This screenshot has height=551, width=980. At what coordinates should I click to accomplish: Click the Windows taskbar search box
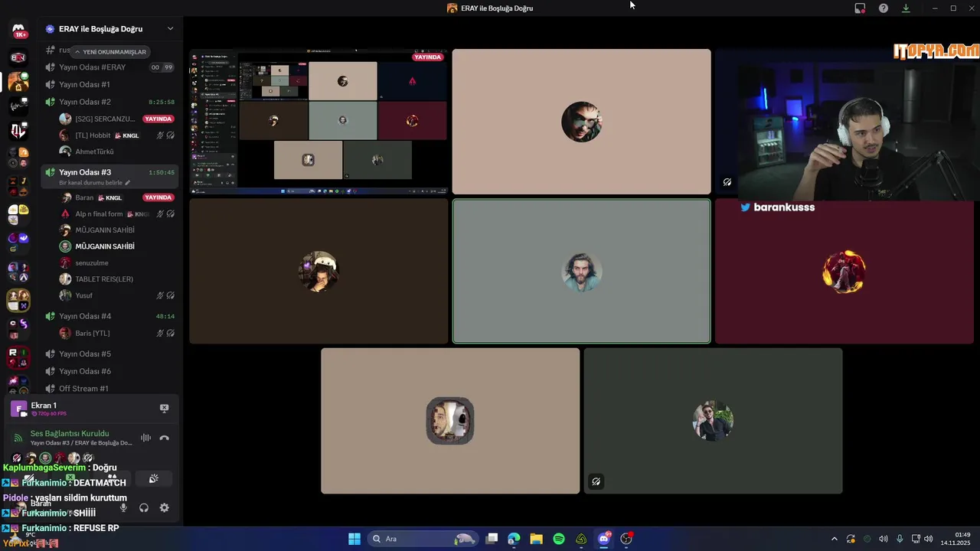(x=423, y=539)
